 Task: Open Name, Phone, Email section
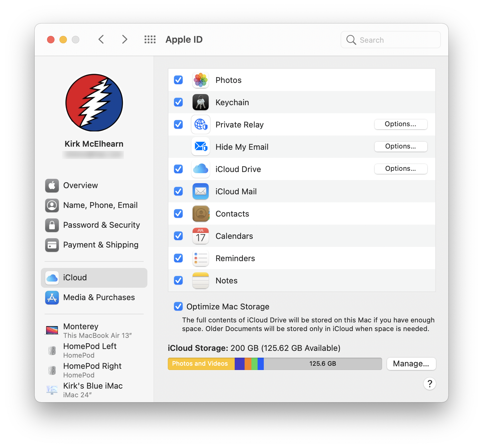pyautogui.click(x=94, y=205)
